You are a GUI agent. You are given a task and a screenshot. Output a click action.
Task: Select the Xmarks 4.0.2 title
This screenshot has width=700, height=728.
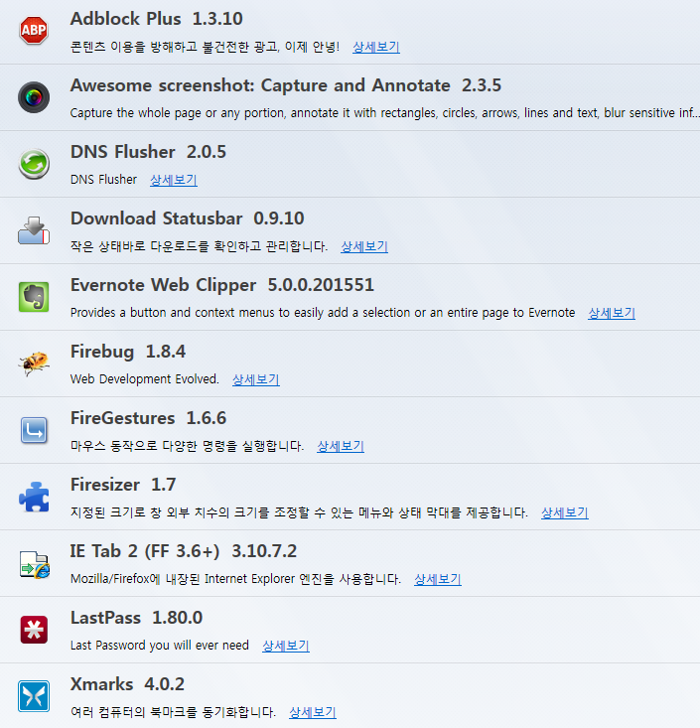tap(127, 684)
